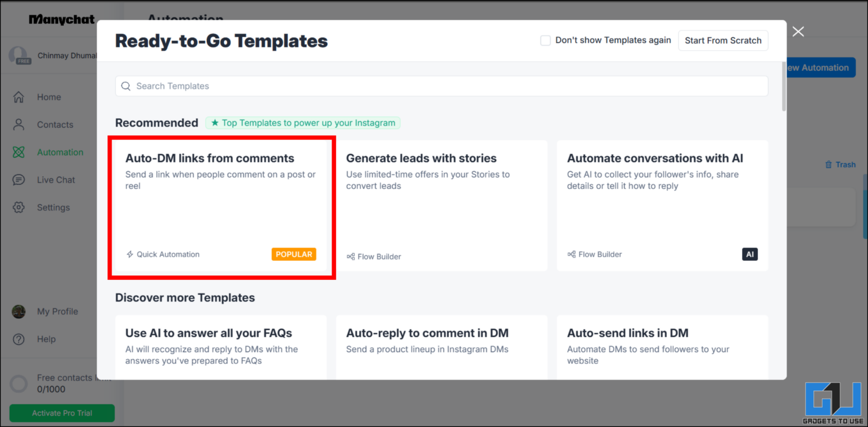Image resolution: width=868 pixels, height=427 pixels.
Task: Select Automation from the sidebar menu
Action: 60,152
